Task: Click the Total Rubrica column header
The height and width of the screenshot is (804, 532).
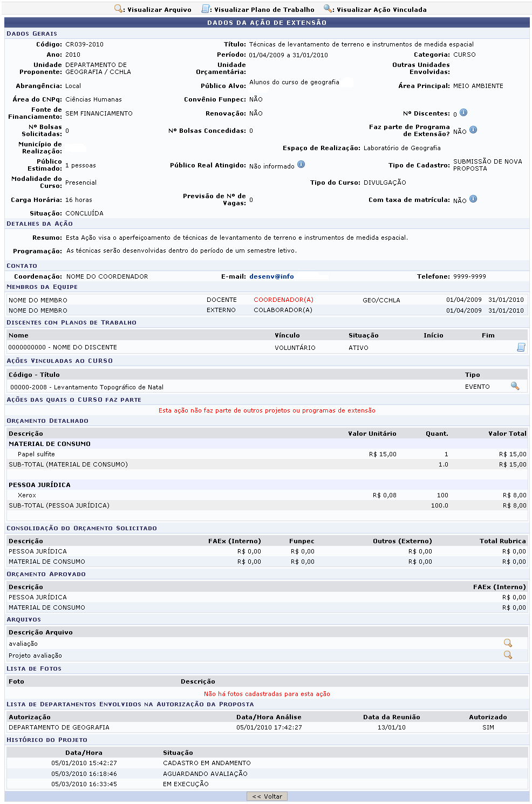Action: pyautogui.click(x=503, y=541)
